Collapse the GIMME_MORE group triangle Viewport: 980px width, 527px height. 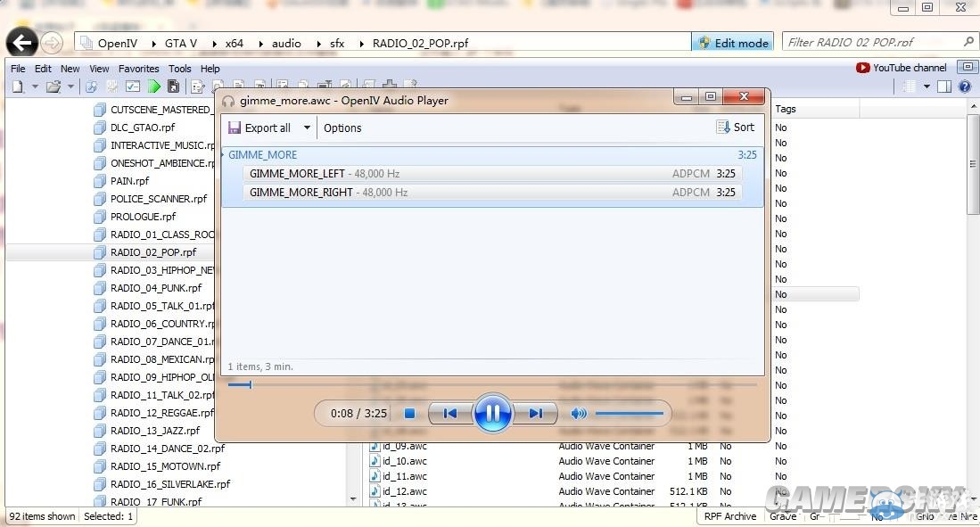(x=224, y=154)
